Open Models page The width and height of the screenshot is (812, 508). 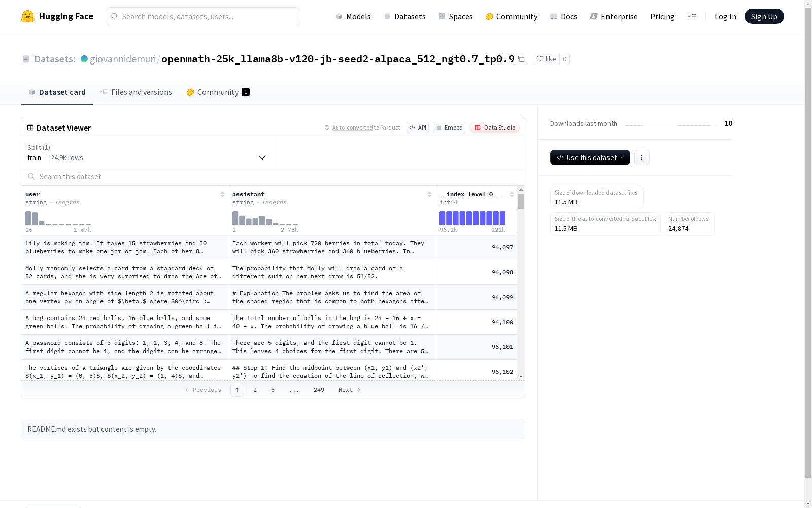353,16
